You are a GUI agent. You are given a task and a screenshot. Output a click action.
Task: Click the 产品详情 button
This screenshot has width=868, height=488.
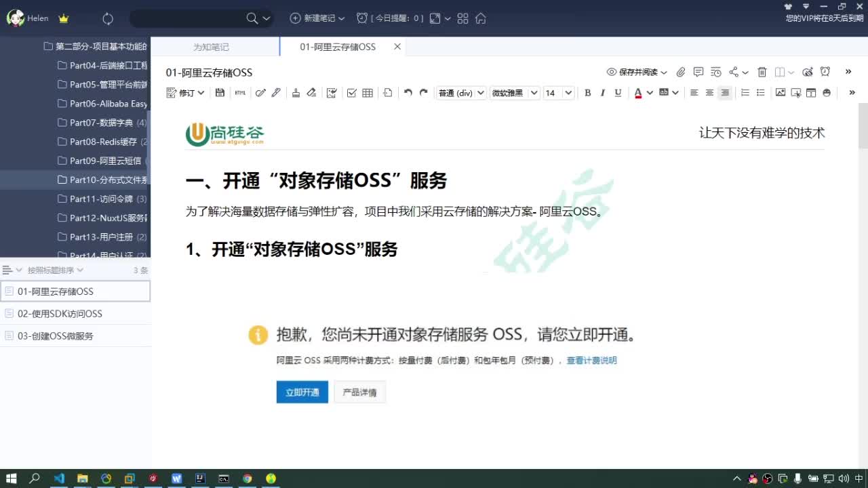359,392
